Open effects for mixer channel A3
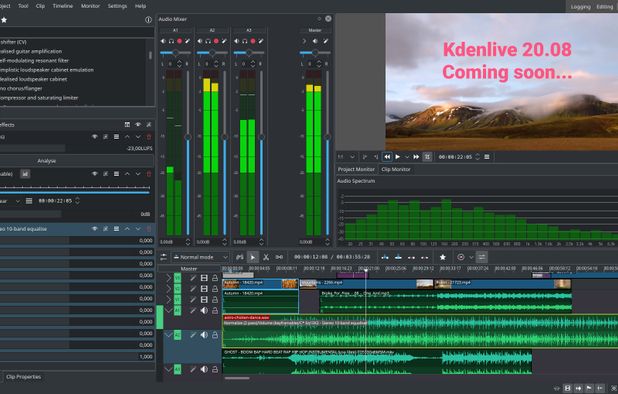 [261, 41]
